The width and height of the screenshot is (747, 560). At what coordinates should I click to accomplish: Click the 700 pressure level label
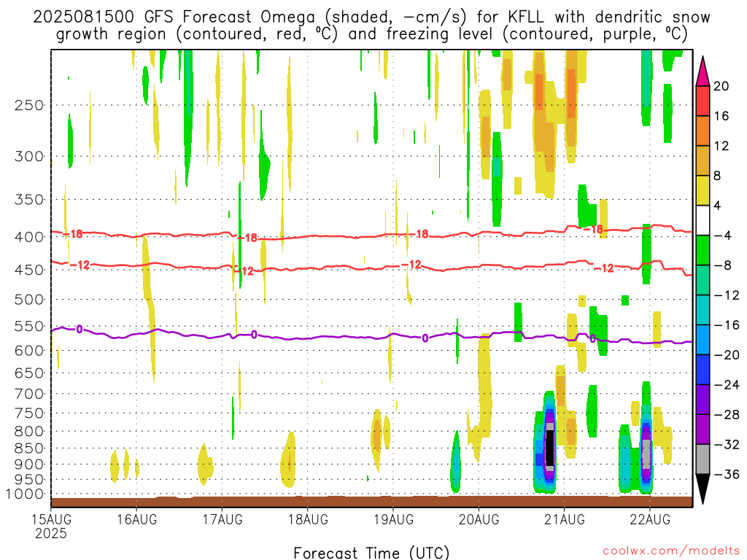29,394
